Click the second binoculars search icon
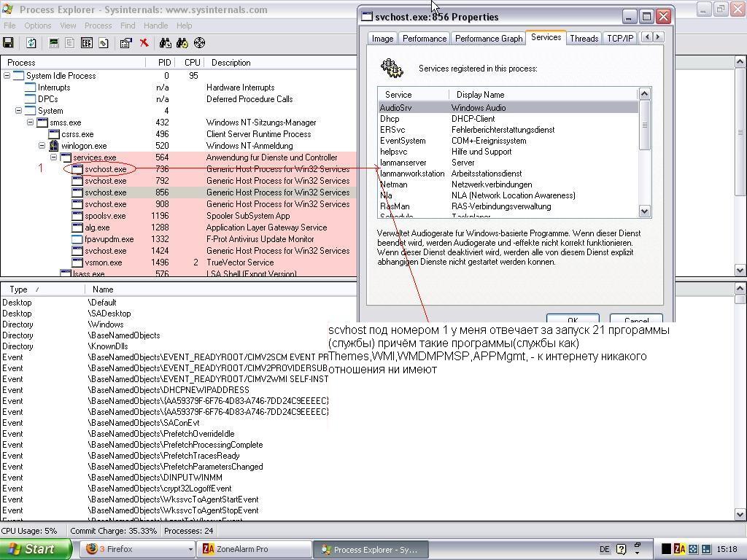The height and width of the screenshot is (560, 747). click(x=182, y=43)
